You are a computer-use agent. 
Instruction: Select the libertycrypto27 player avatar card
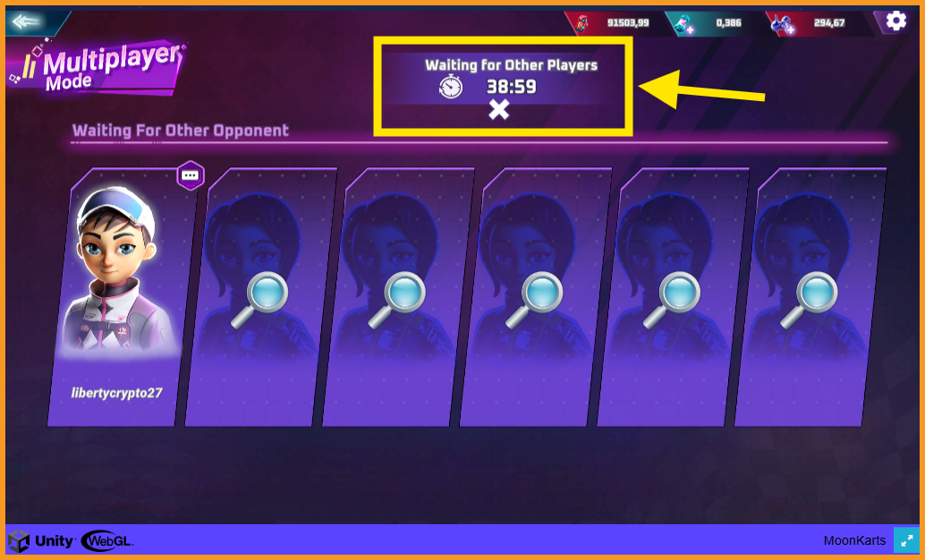coord(123,297)
